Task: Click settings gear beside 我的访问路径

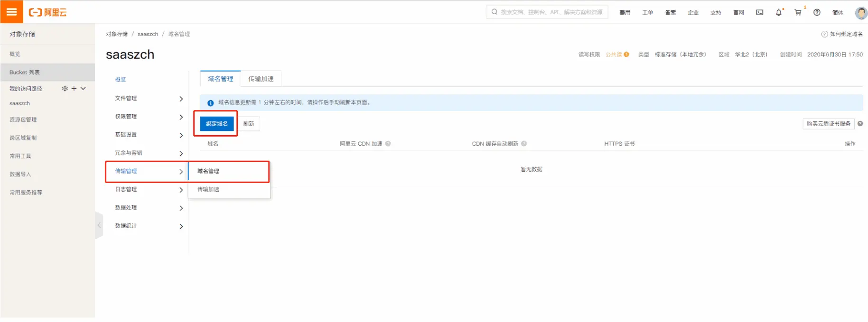Action: 65,89
